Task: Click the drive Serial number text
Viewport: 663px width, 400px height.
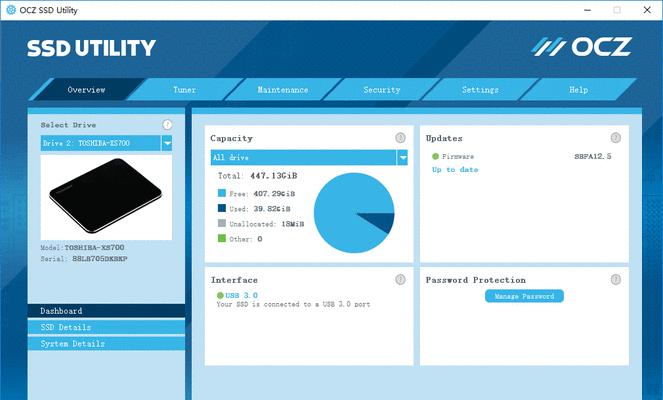Action: tap(84, 258)
